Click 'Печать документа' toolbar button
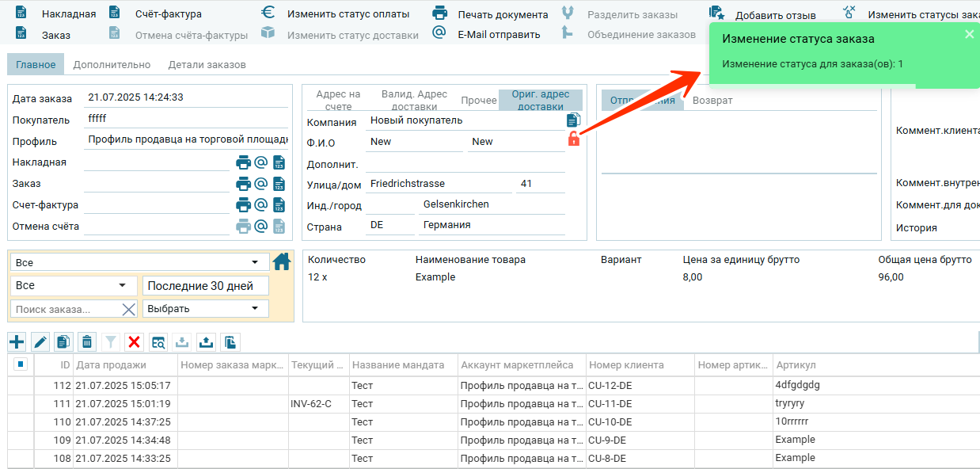The height and width of the screenshot is (469, 980). click(490, 14)
